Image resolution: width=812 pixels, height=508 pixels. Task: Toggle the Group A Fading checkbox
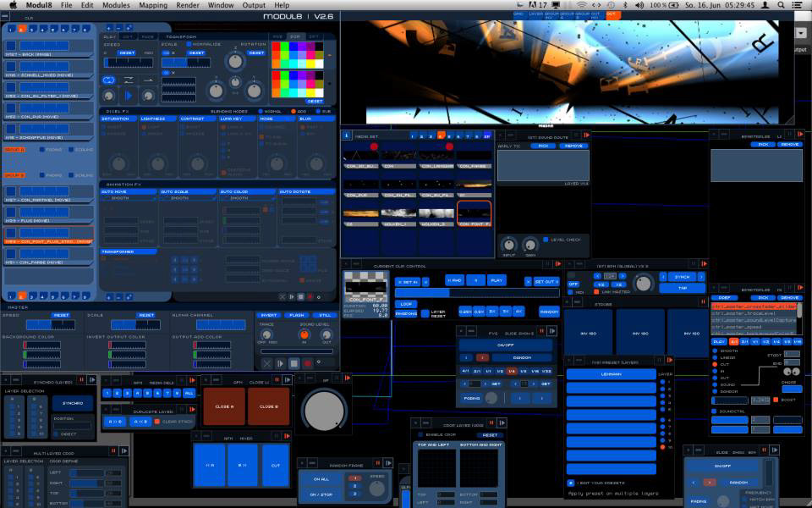coord(42,150)
